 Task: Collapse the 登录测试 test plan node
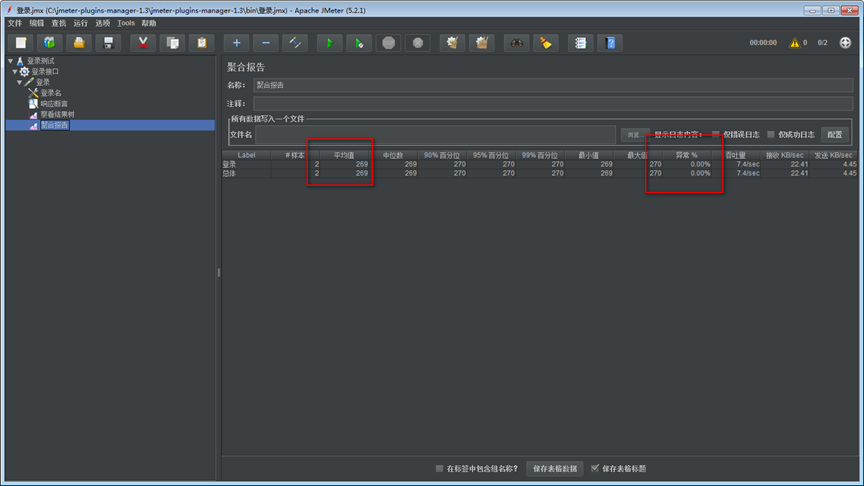click(x=10, y=61)
